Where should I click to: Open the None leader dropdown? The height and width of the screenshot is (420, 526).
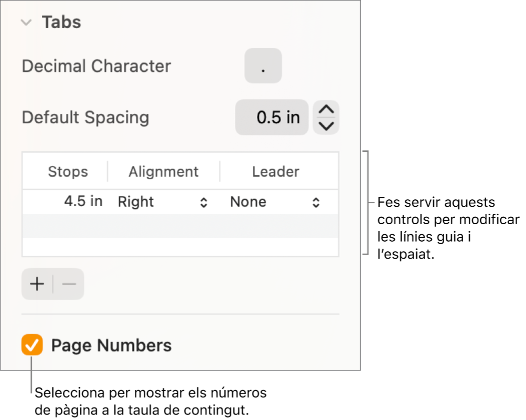coord(274,202)
